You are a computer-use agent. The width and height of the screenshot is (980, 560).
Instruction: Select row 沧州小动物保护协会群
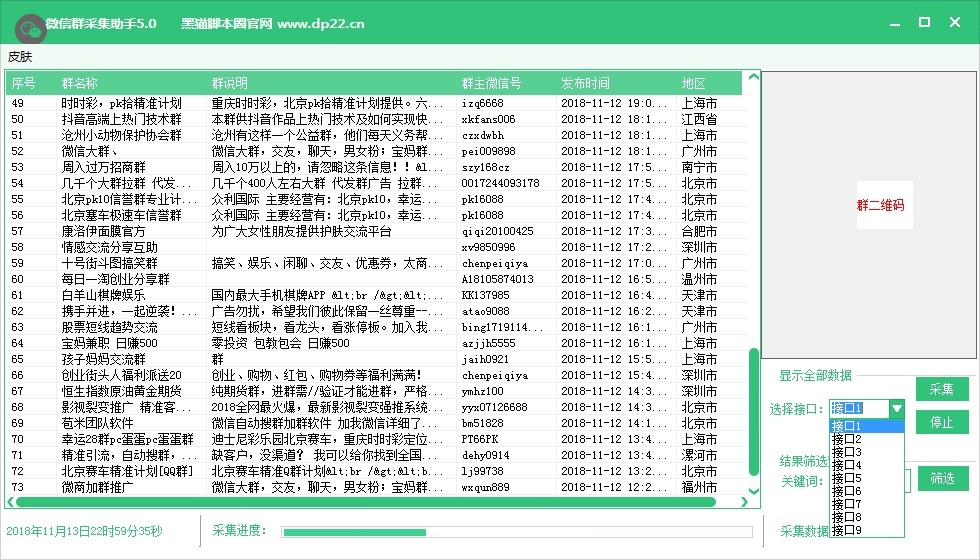378,135
